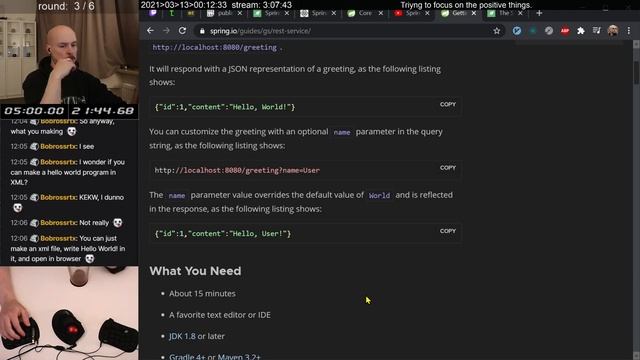Close the 'publ' tab

[240, 13]
